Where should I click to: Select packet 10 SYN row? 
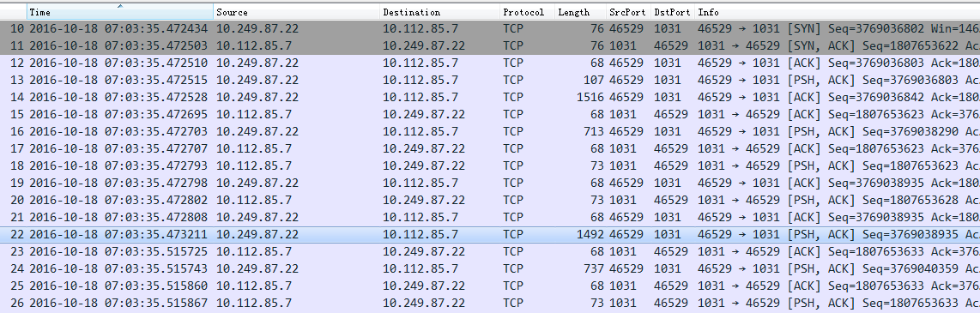(490, 29)
